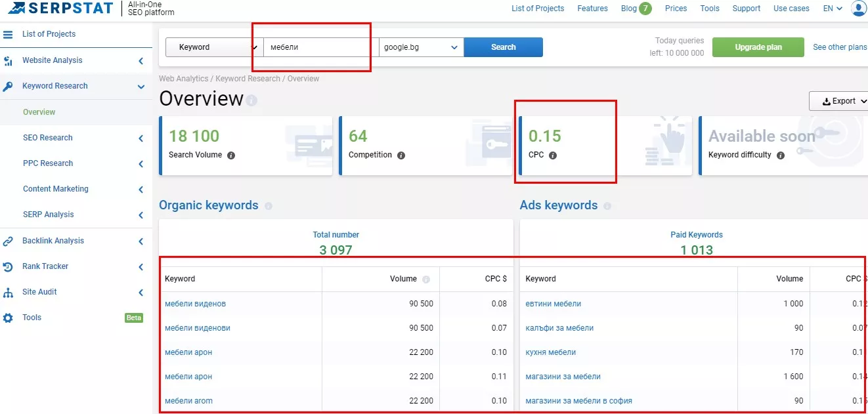
Task: Expand SEO Research submenu chevron
Action: (141, 138)
